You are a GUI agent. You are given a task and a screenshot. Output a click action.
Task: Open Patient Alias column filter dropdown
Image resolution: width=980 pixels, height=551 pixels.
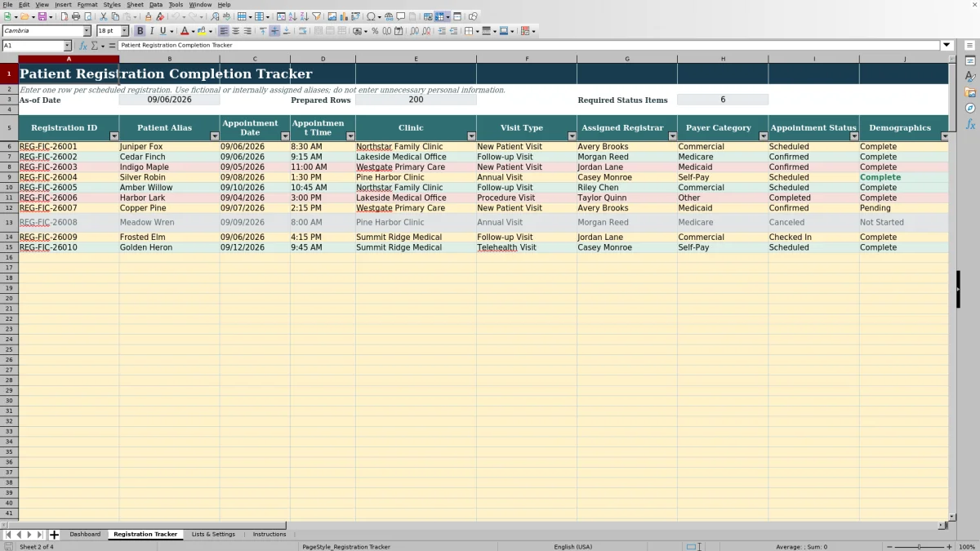click(215, 136)
